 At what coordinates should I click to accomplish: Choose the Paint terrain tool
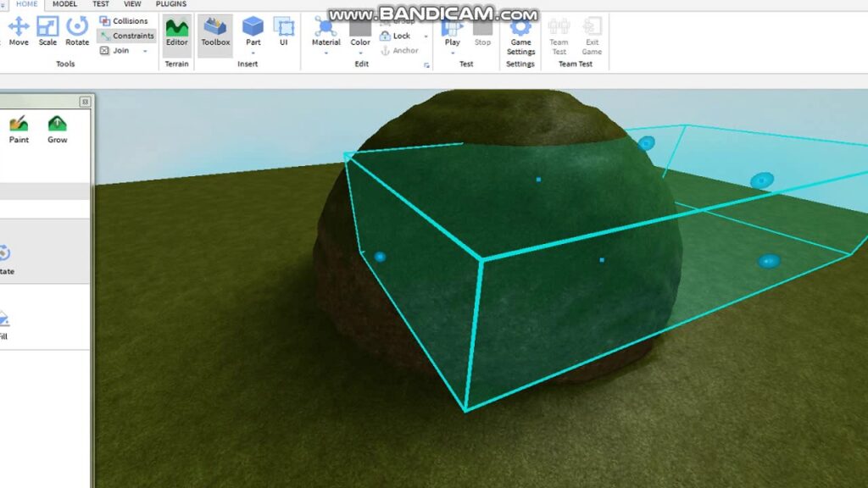coord(19,130)
